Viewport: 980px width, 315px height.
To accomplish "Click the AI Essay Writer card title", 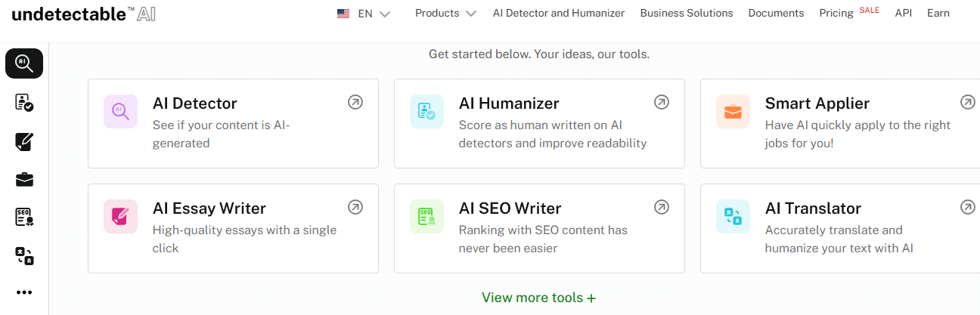I will point(209,208).
